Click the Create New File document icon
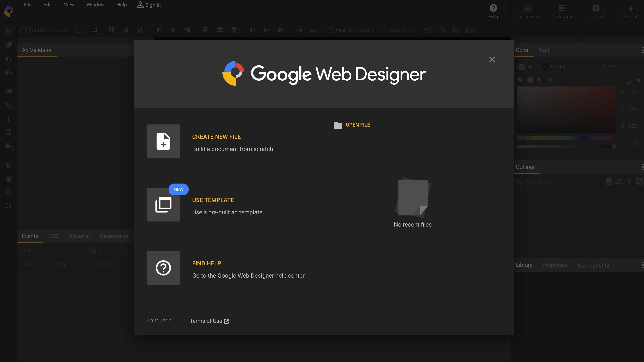Screen dimensions: 644x362 163,141
